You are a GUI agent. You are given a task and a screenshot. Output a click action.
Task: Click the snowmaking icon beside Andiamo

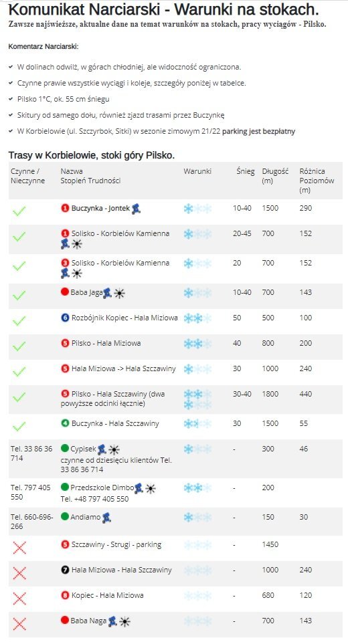click(107, 518)
